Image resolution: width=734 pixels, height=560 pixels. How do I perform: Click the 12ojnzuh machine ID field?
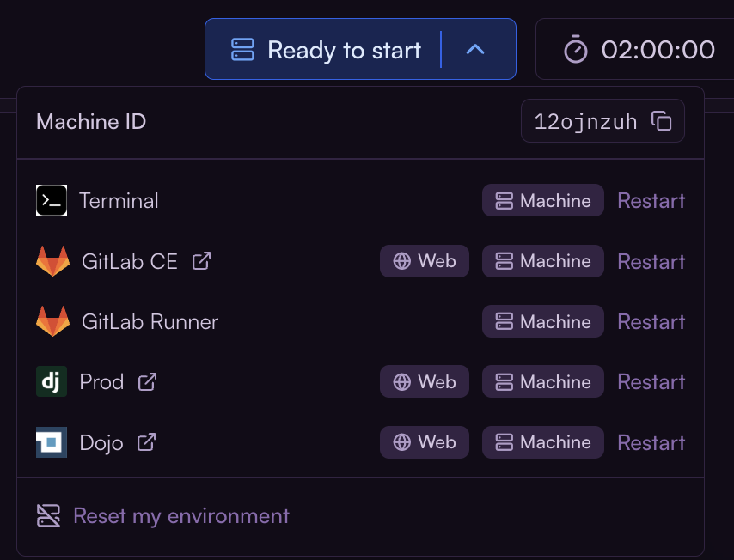point(586,121)
